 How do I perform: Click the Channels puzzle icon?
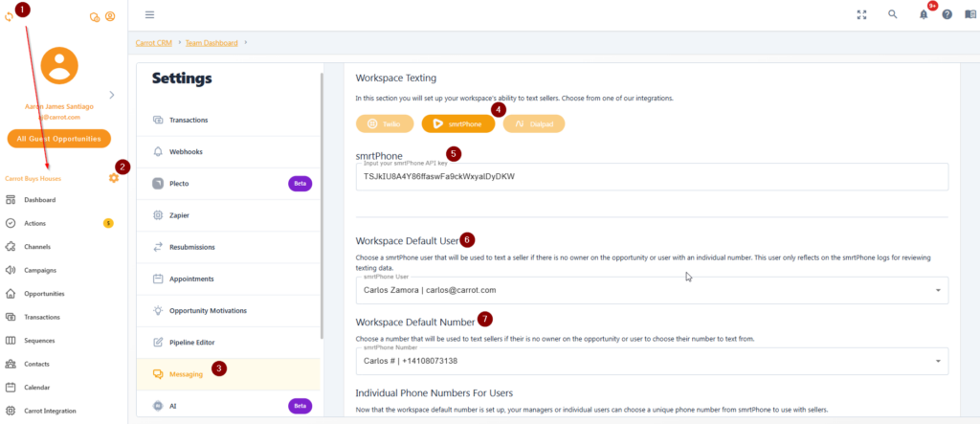click(10, 246)
